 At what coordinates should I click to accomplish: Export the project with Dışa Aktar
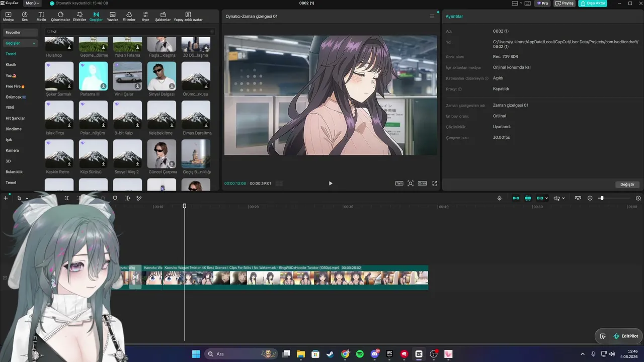[593, 3]
